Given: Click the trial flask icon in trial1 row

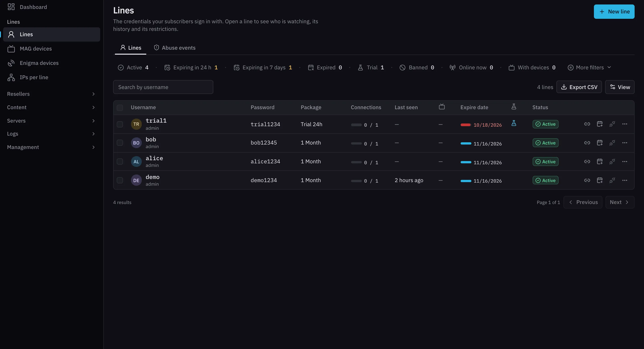Looking at the screenshot, I should pos(514,123).
